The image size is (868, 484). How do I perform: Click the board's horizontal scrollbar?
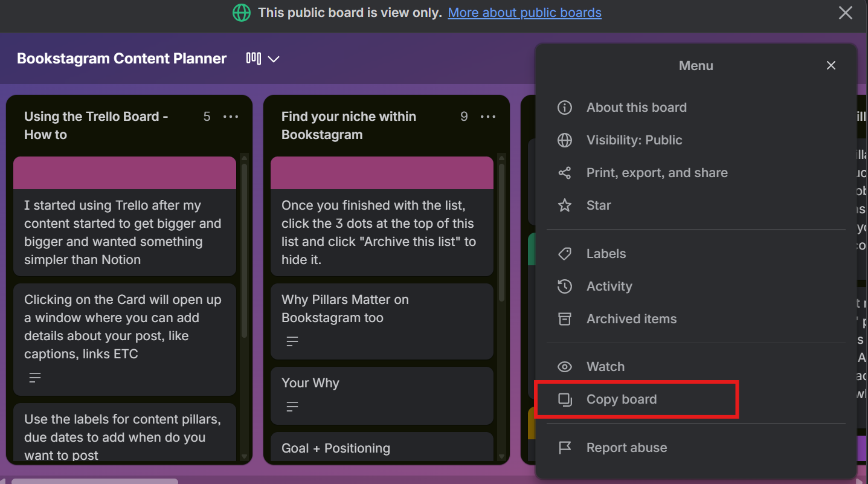(95, 481)
